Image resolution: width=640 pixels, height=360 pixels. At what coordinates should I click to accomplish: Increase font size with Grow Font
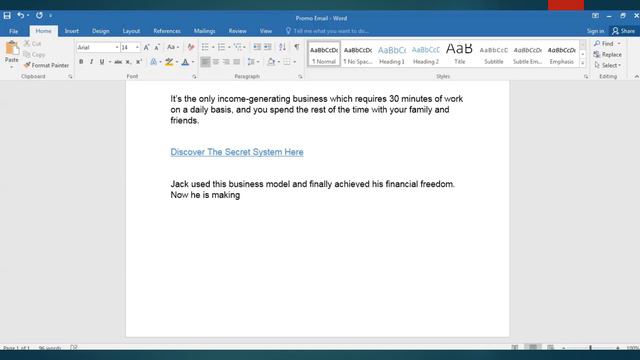click(x=147, y=47)
